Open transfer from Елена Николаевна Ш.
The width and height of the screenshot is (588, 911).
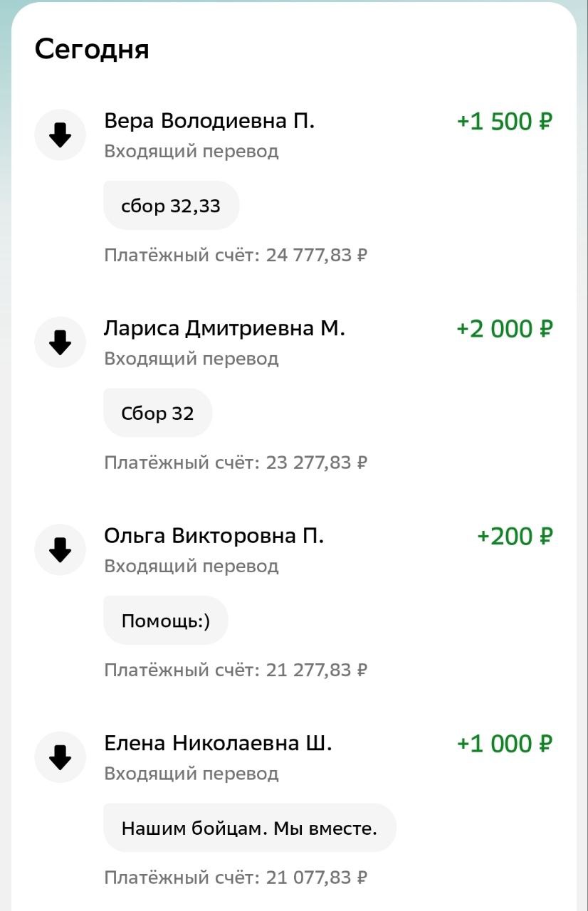pyautogui.click(x=218, y=744)
